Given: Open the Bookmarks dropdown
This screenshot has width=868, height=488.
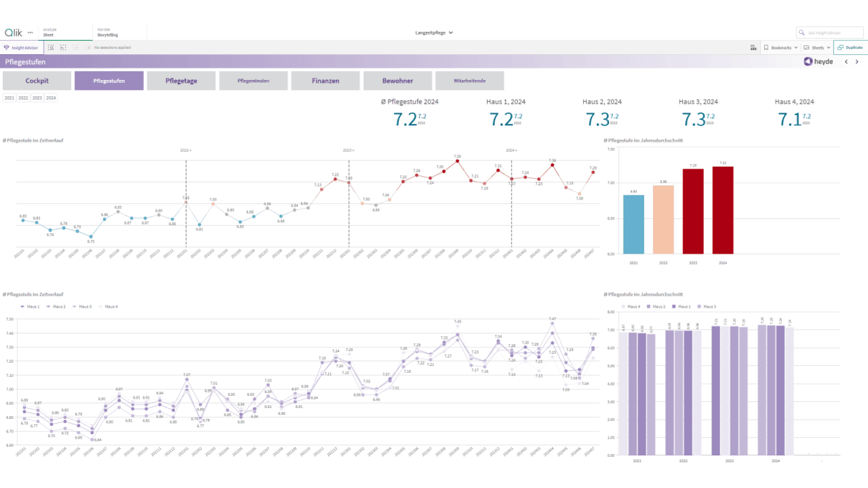Looking at the screenshot, I should tap(781, 47).
